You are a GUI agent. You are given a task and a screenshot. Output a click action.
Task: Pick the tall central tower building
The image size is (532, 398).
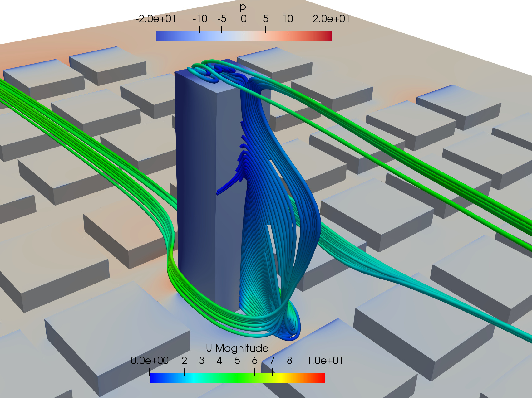point(206,187)
